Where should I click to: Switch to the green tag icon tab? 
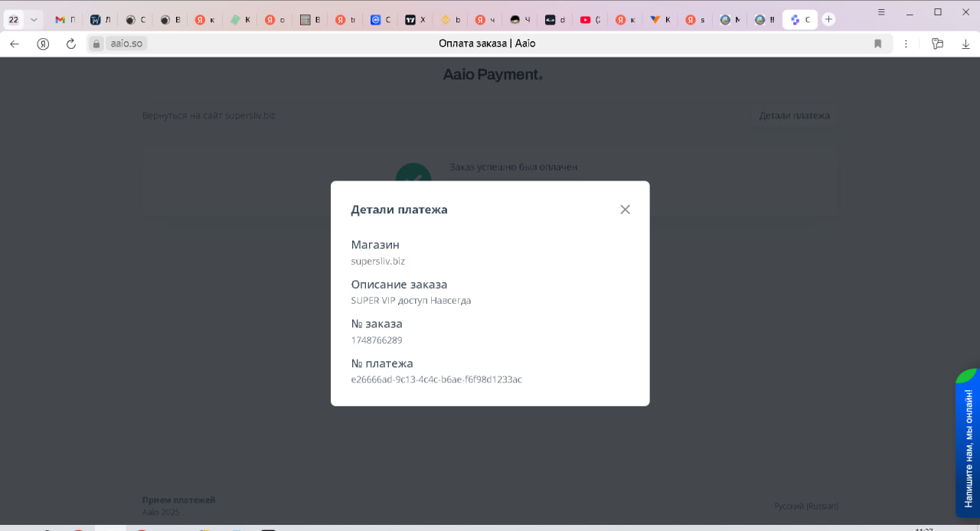240,20
